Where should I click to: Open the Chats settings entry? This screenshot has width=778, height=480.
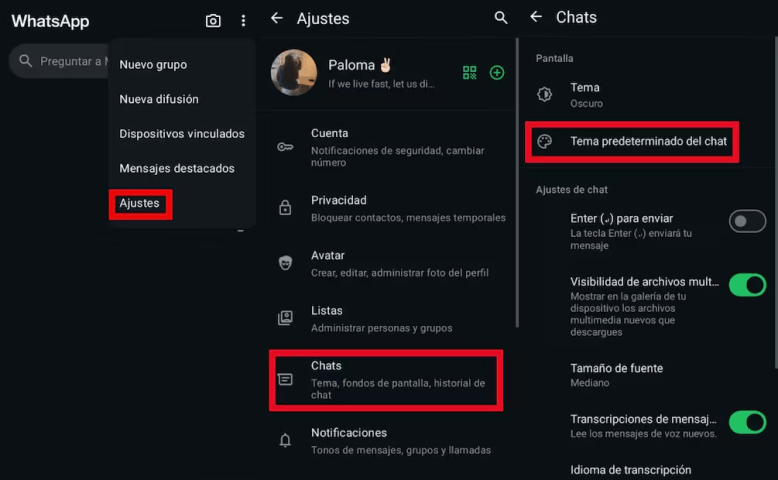pos(386,380)
